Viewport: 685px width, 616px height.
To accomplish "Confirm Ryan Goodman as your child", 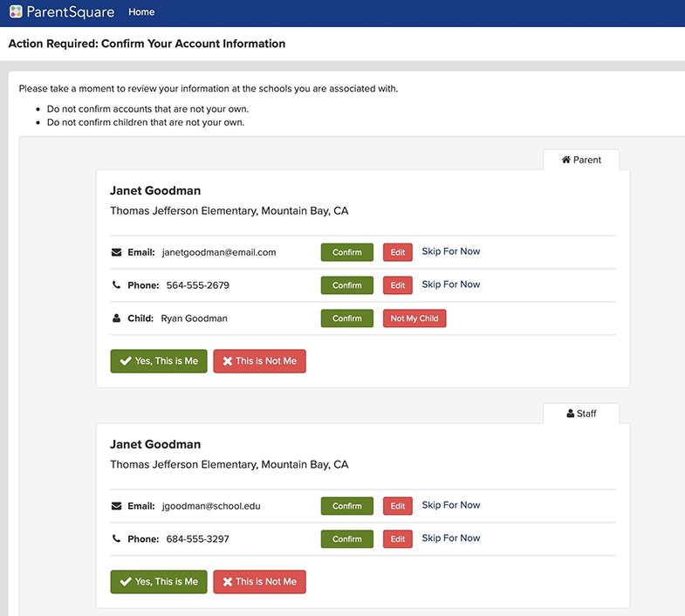I will [346, 318].
